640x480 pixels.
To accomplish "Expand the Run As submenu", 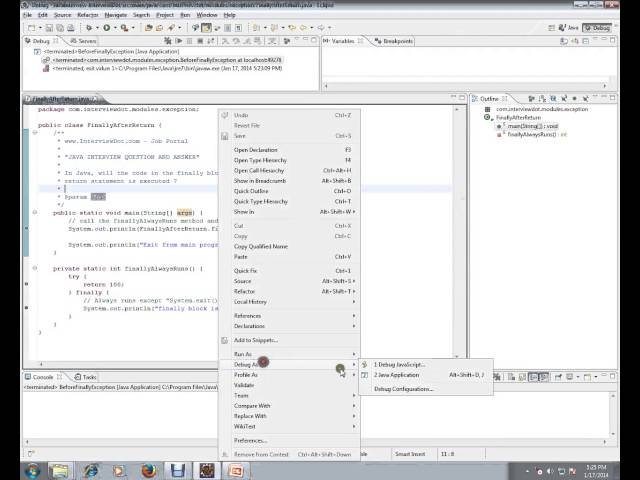I will [290, 354].
